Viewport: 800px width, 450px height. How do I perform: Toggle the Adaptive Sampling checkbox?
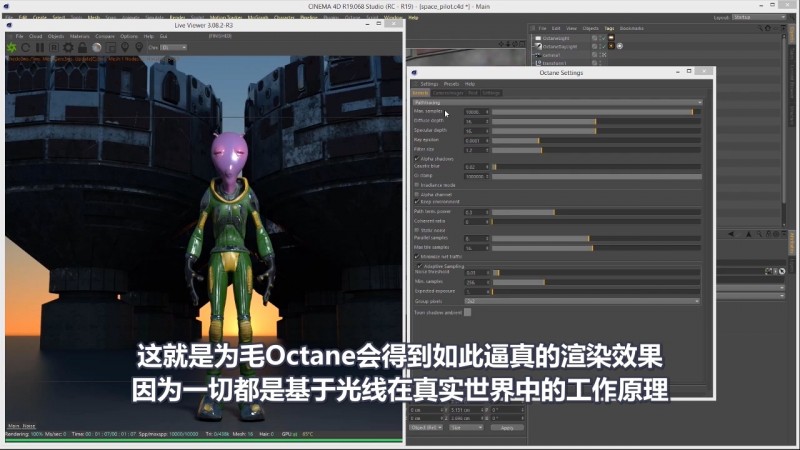click(x=420, y=266)
